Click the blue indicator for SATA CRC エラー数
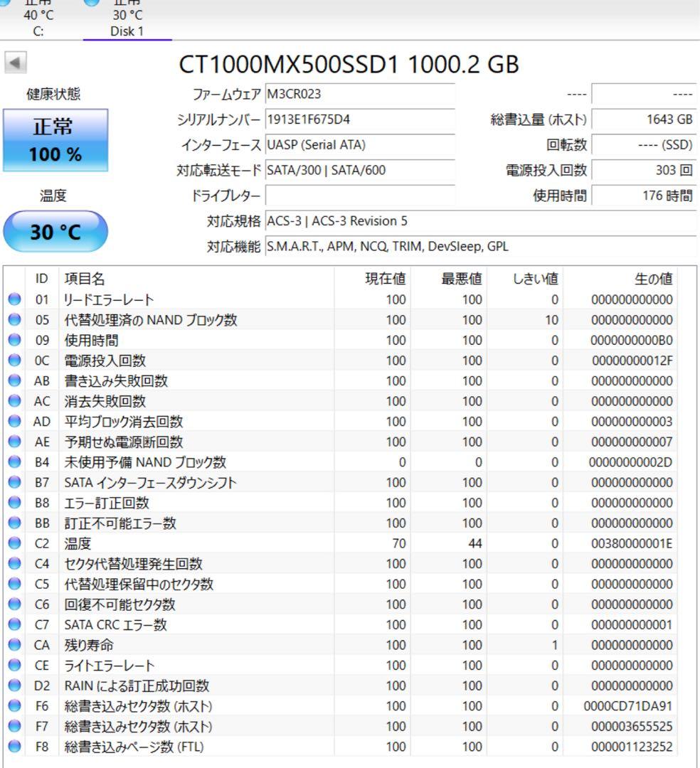 click(16, 624)
